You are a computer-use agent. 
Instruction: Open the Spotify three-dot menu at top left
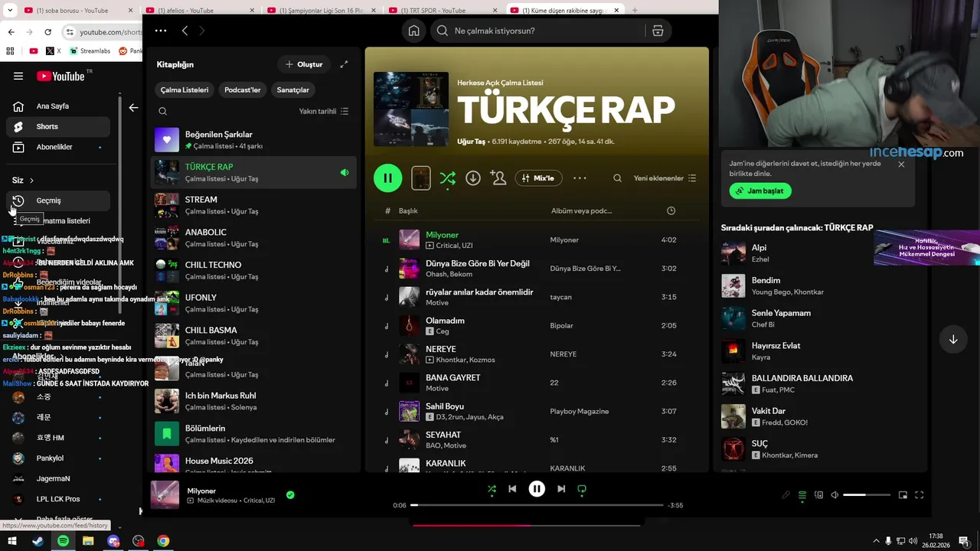pos(161,31)
